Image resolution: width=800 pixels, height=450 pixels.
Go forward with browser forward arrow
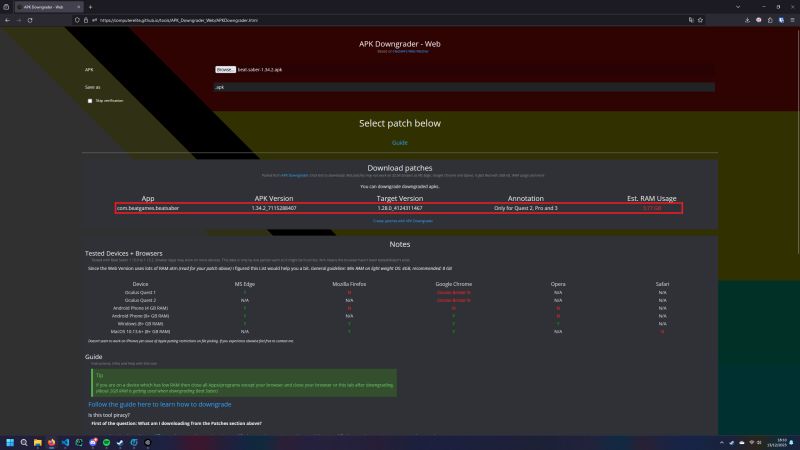tap(19, 20)
